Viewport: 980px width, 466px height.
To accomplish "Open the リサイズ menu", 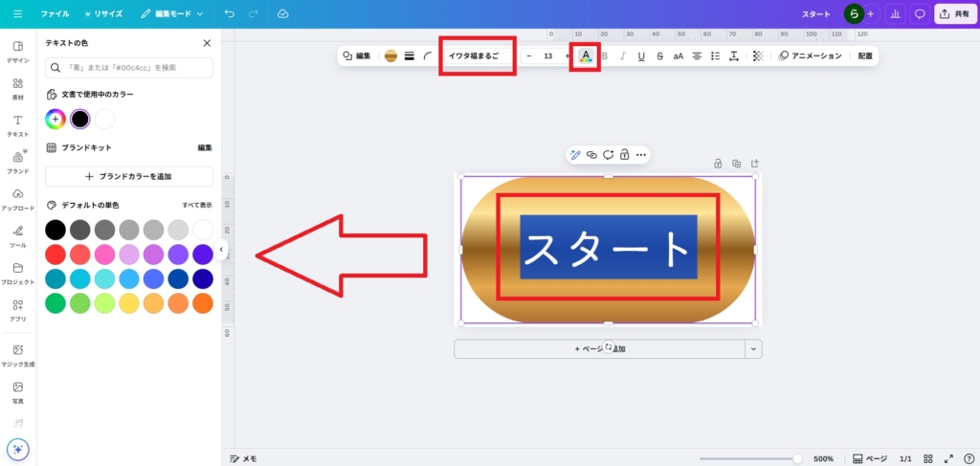I will pos(102,14).
